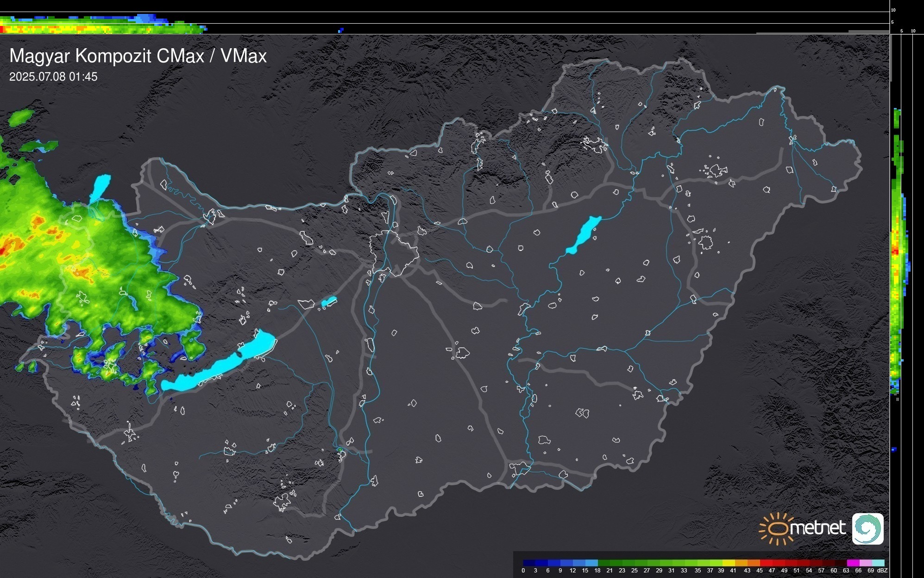Image resolution: width=924 pixels, height=578 pixels.
Task: Click the light cyan 69 dBZ legend swatch
Action: (x=878, y=563)
